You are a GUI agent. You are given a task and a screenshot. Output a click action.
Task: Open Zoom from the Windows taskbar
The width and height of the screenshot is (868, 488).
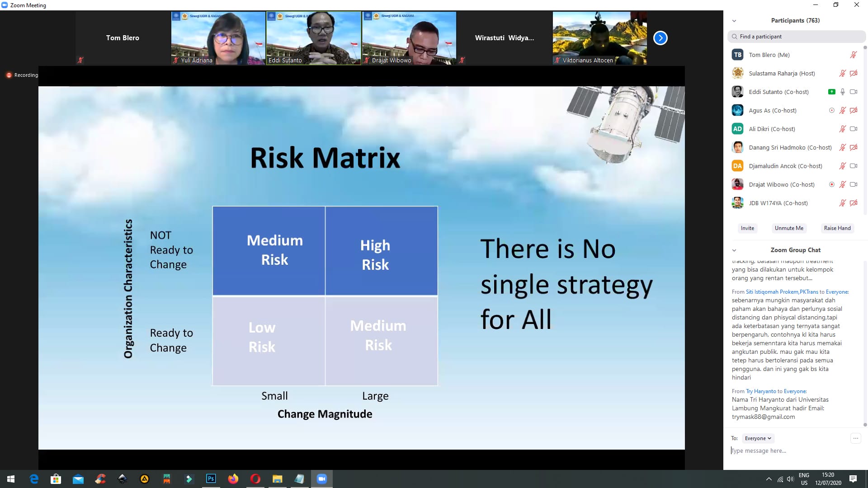point(321,479)
